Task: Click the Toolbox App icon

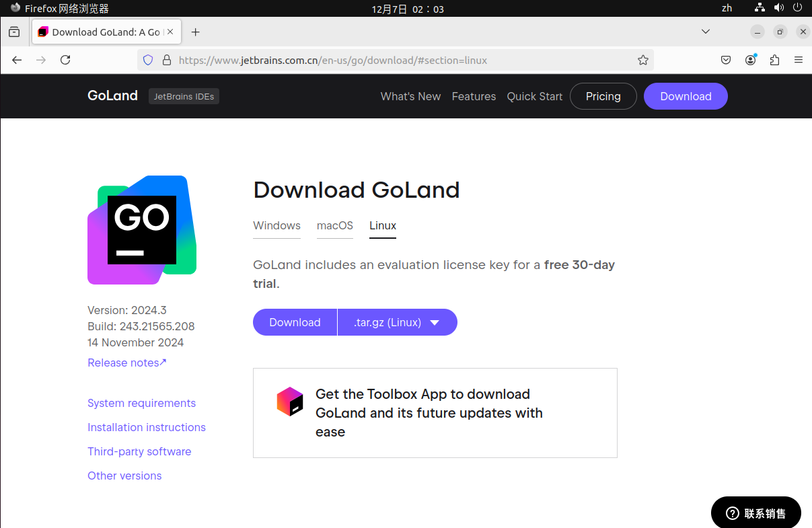Action: (x=290, y=402)
